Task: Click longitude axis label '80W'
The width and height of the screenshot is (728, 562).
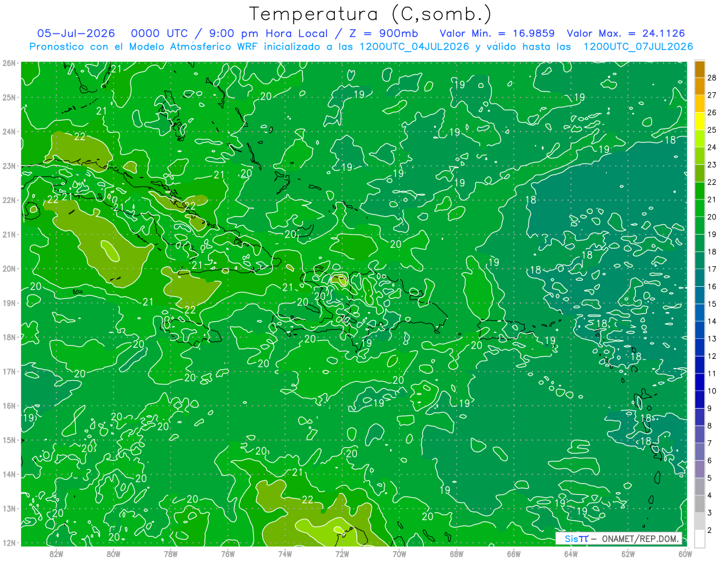Action: coord(113,554)
